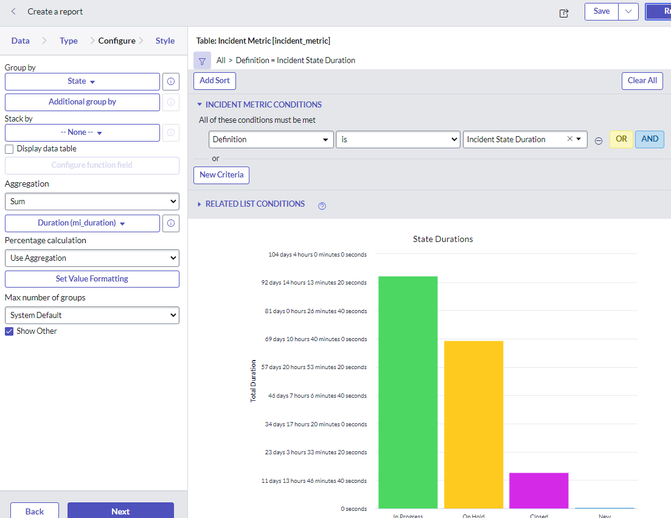This screenshot has width=671, height=518.
Task: Open Incident State Duration value dropdown
Action: 579,139
